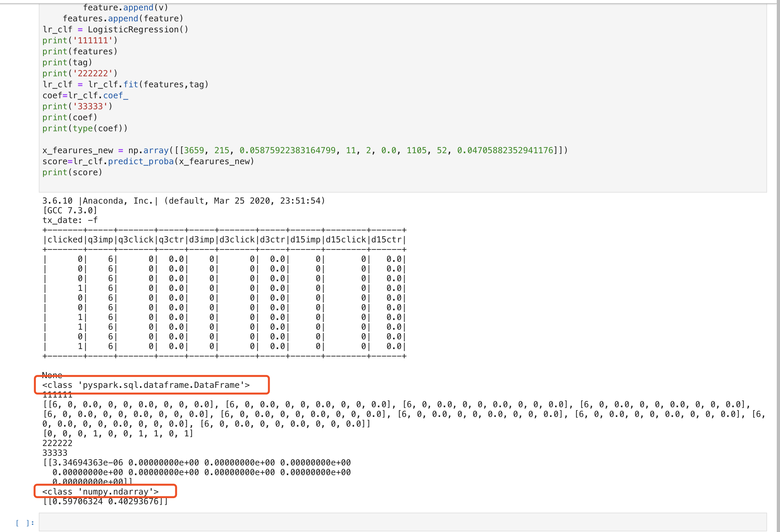Click the x_fearures_new np.array line
Screen dimensions: 780x532
[x=304, y=150]
